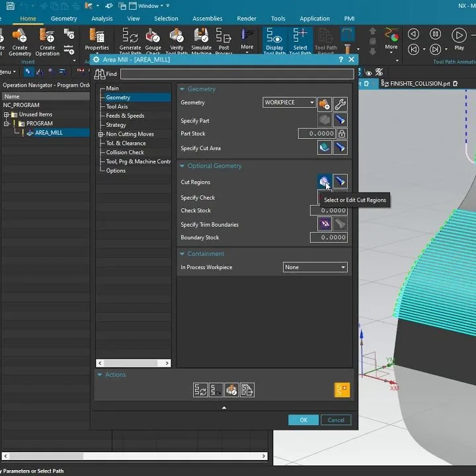Screen dimensions: 476x476
Task: Select Collision Check in dialog tree
Action: click(125, 153)
